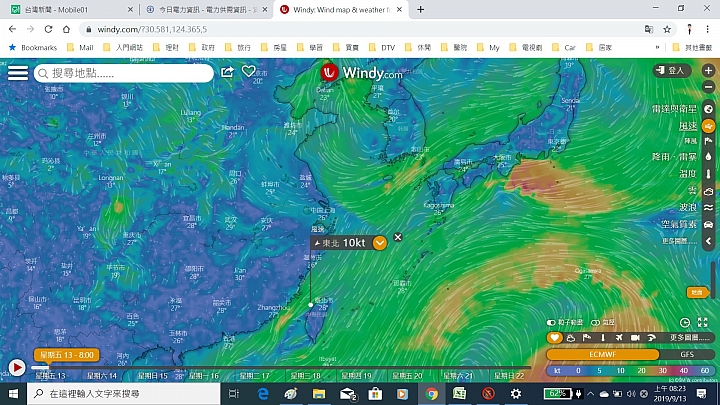This screenshot has width=720, height=405.
Task: Open the Windy hamburger menu
Action: pyautogui.click(x=18, y=73)
